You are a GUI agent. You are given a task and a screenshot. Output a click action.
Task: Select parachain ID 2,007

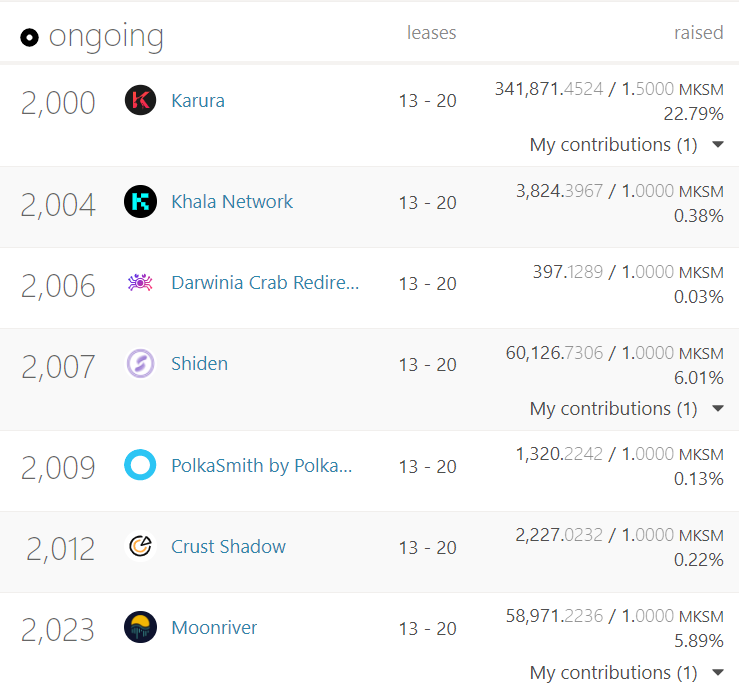58,367
